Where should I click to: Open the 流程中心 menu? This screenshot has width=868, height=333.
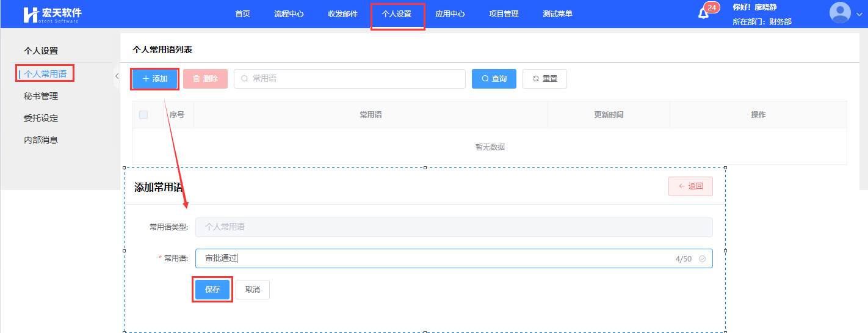coord(289,14)
